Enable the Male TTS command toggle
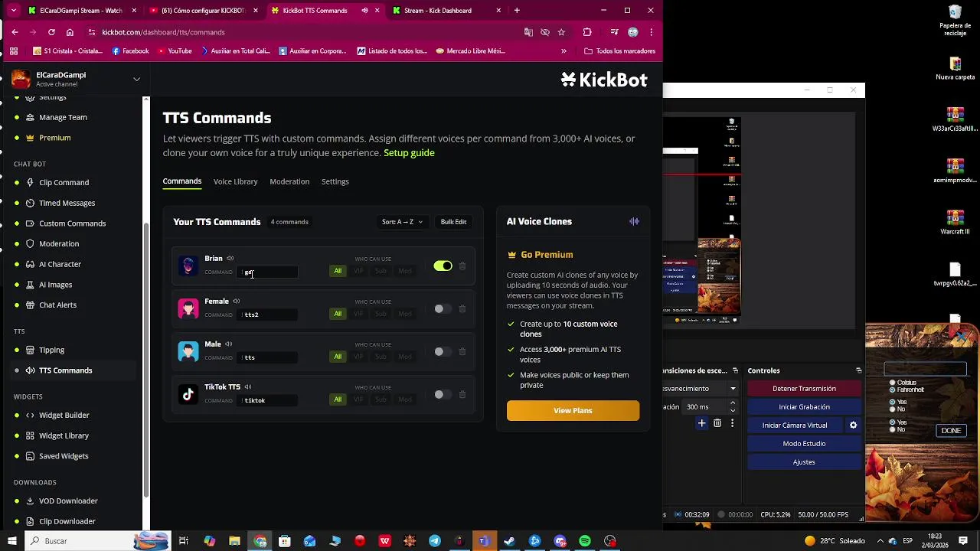This screenshot has width=980, height=551. pyautogui.click(x=443, y=352)
